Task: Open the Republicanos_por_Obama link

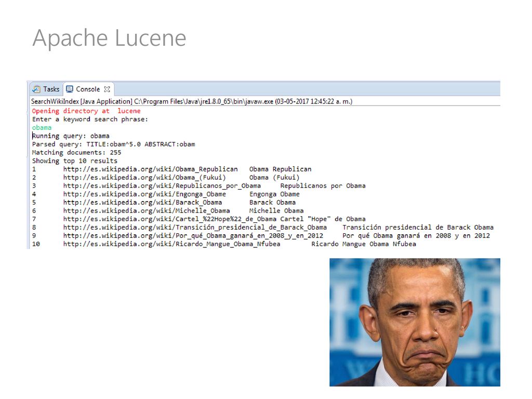Action: click(162, 186)
